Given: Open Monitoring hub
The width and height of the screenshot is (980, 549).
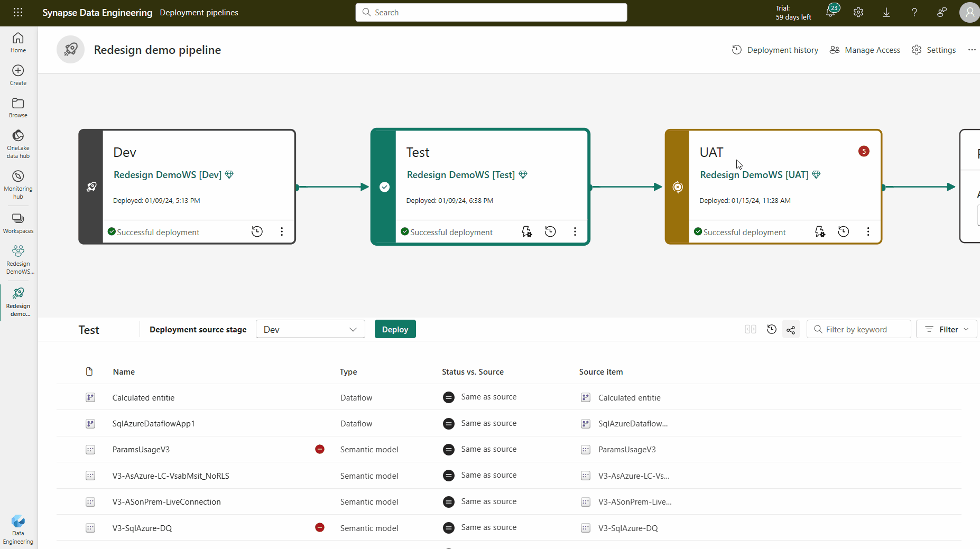Looking at the screenshot, I should coord(18,184).
